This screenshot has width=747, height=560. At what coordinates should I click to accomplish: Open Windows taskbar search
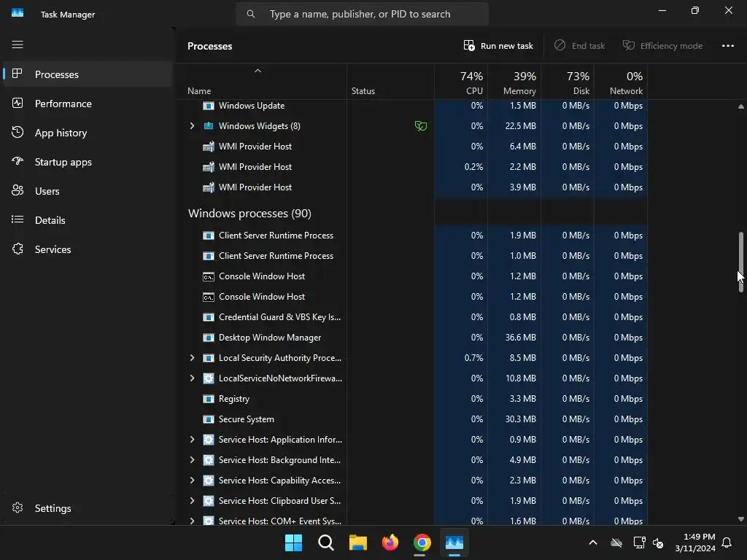326,542
